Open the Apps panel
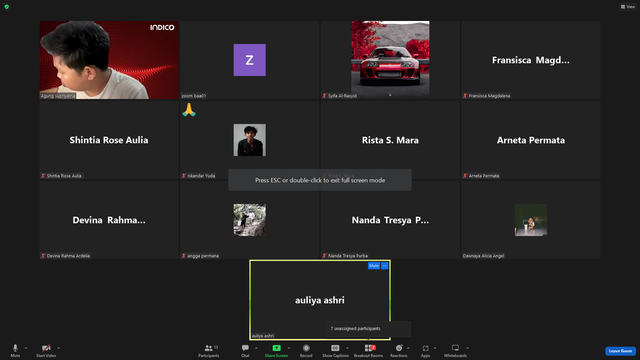640x360 pixels. (x=425, y=350)
